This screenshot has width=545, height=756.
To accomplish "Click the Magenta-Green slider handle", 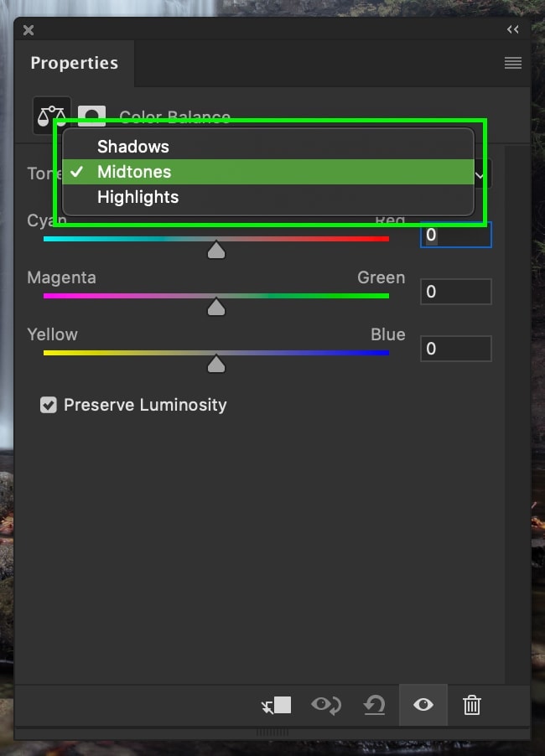I will pos(216,307).
